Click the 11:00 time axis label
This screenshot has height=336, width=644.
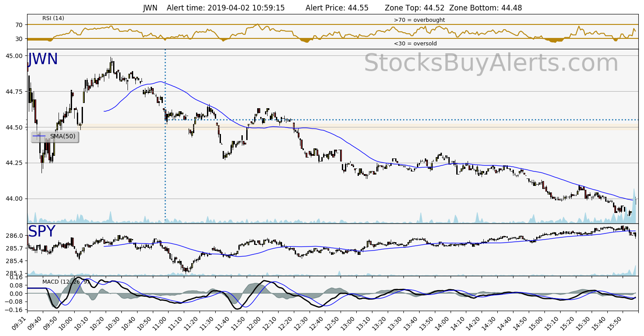click(x=161, y=324)
